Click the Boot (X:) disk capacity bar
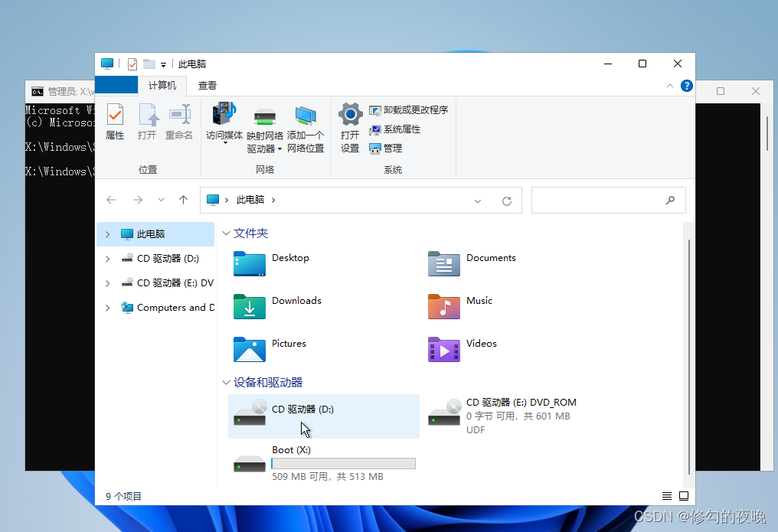 pyautogui.click(x=343, y=463)
